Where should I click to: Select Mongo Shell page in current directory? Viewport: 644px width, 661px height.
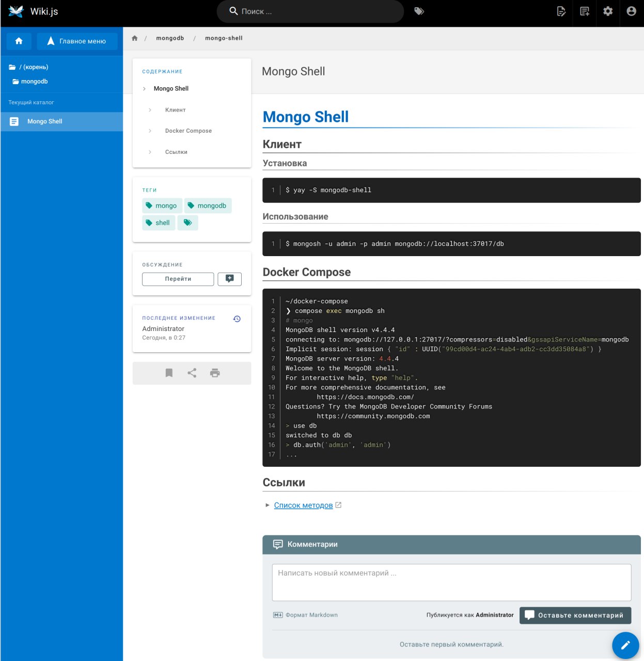pyautogui.click(x=61, y=121)
